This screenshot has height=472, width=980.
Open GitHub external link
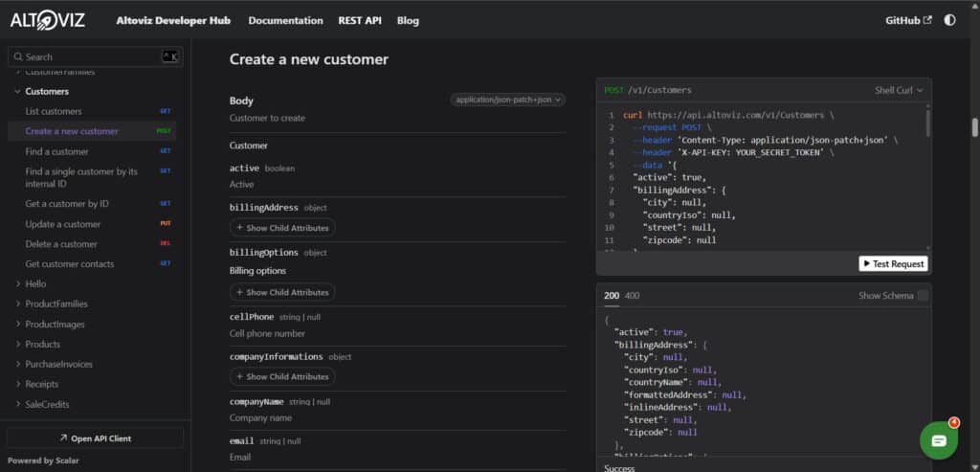(x=908, y=20)
